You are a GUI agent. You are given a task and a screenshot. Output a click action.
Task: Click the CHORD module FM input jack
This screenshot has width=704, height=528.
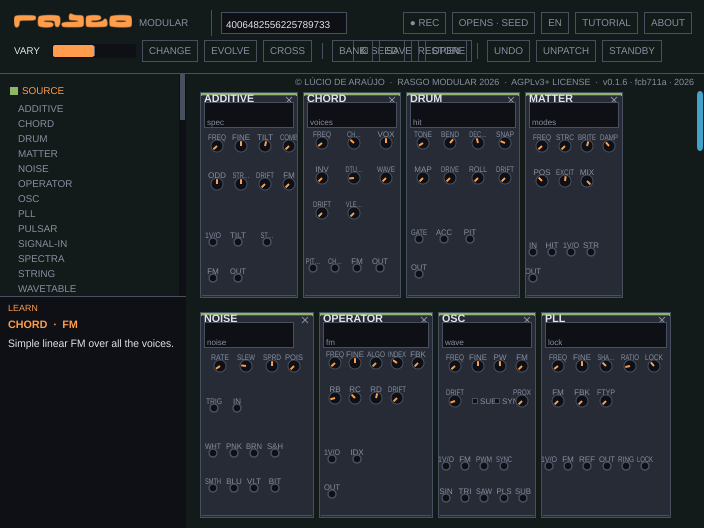357,268
